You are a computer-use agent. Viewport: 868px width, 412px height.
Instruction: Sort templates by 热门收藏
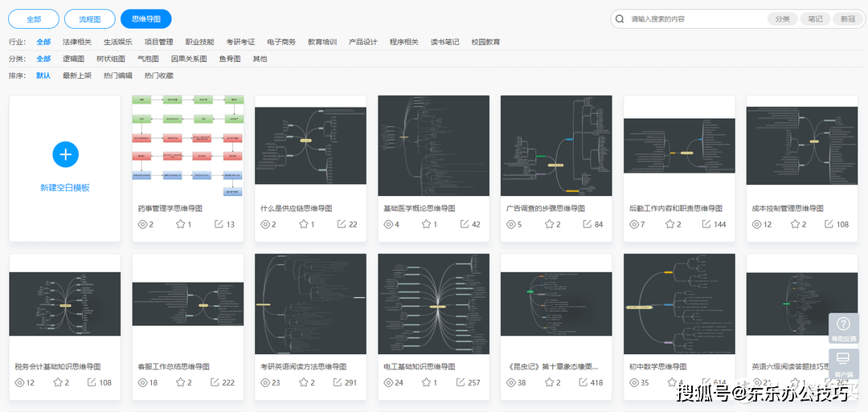tap(159, 75)
